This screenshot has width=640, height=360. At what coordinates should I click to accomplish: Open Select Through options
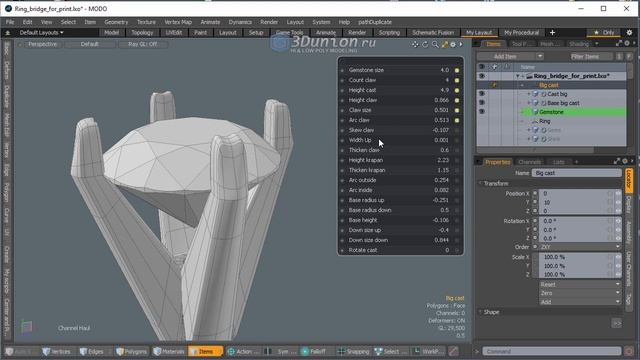click(x=391, y=351)
